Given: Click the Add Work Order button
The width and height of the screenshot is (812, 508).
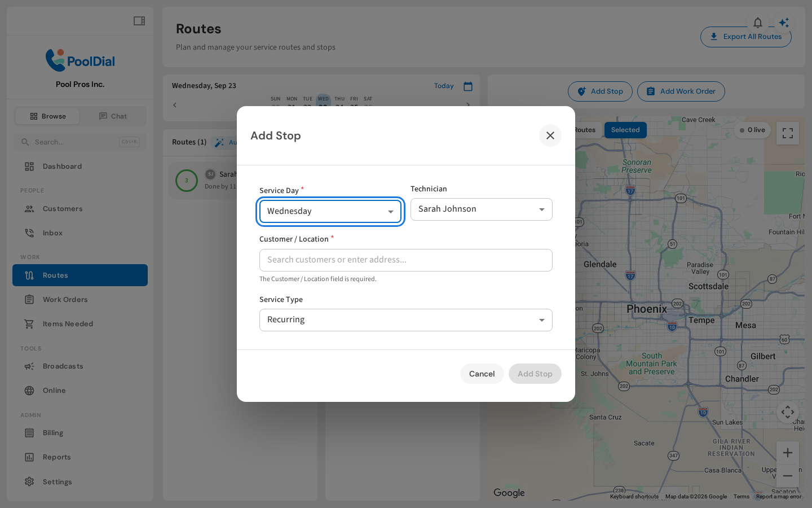Looking at the screenshot, I should 681,91.
